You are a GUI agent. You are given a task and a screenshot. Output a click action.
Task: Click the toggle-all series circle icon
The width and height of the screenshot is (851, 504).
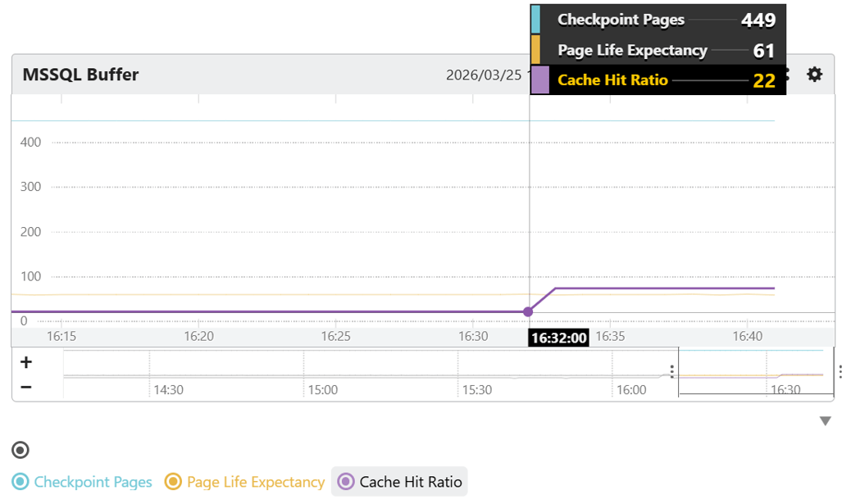coord(20,450)
